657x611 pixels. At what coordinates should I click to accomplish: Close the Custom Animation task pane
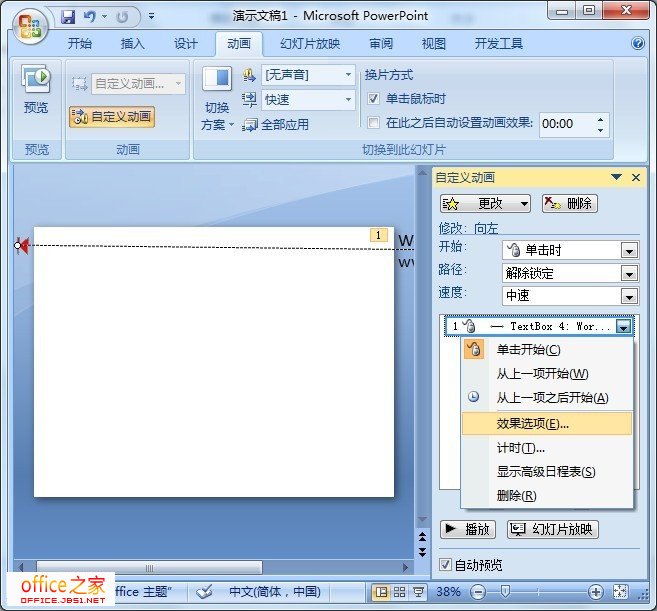(x=636, y=178)
